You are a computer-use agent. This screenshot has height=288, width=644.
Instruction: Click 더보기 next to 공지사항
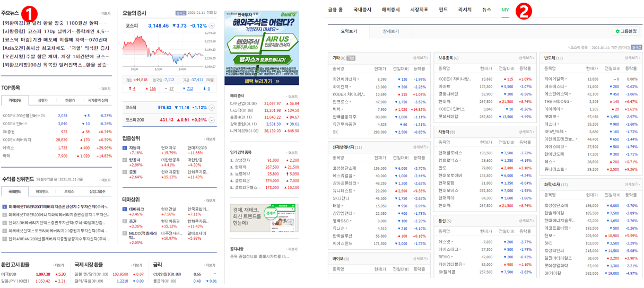click(293, 249)
